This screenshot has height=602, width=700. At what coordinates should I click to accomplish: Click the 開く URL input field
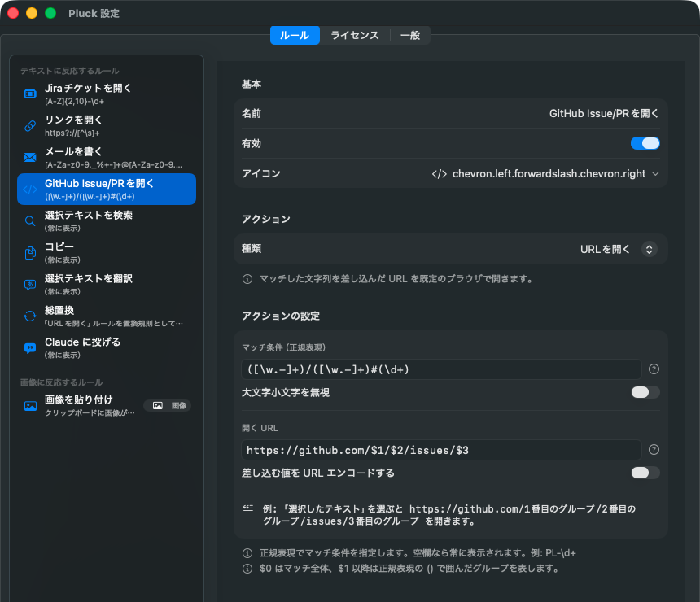pos(441,450)
